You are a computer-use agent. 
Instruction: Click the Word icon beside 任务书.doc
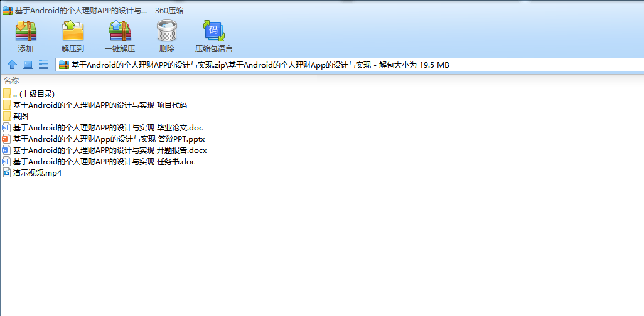(x=6, y=162)
